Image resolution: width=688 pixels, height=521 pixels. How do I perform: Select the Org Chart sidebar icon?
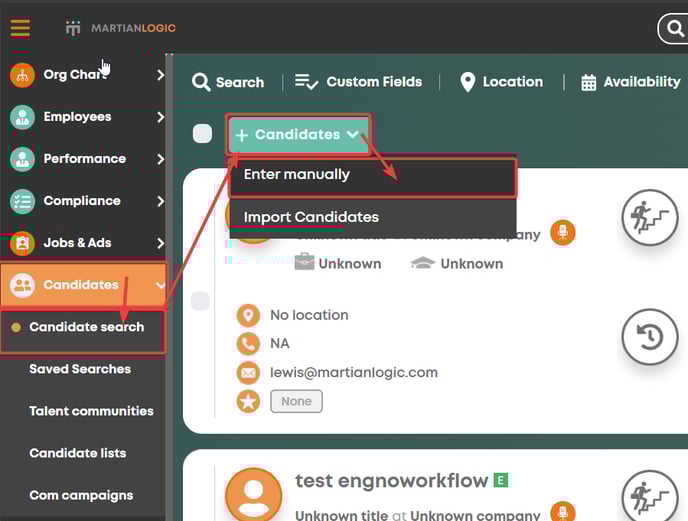point(22,75)
